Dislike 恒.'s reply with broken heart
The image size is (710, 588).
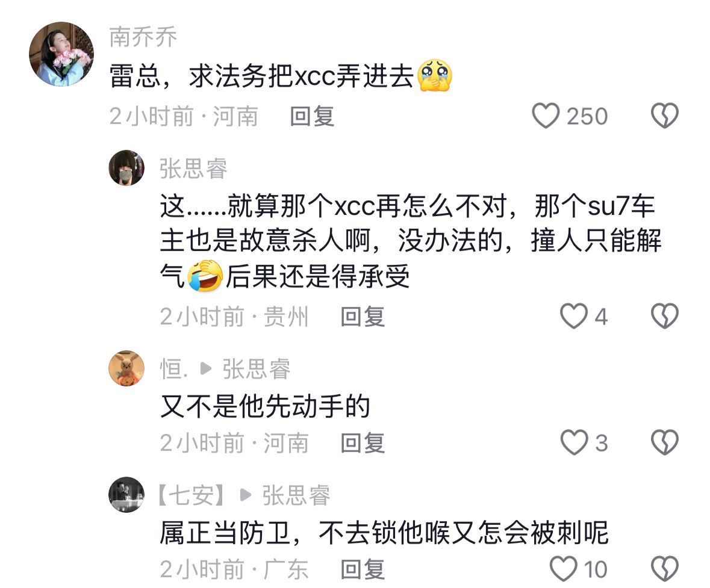664,442
